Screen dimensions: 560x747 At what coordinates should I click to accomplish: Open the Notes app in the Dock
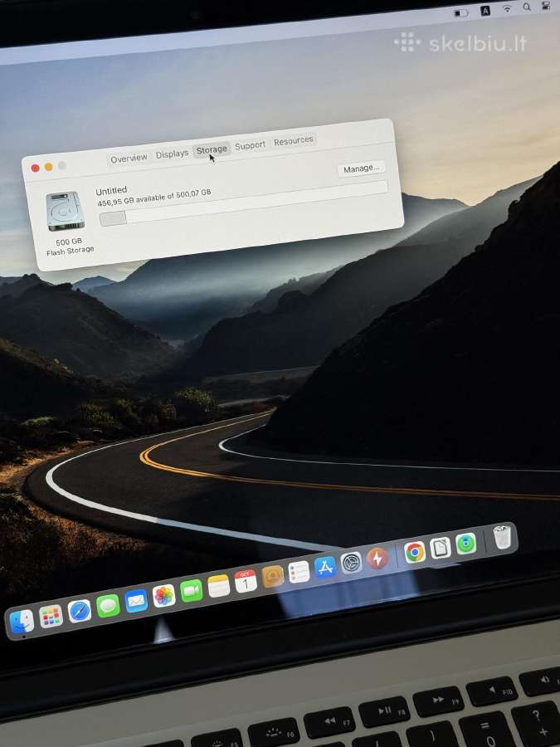click(x=218, y=586)
